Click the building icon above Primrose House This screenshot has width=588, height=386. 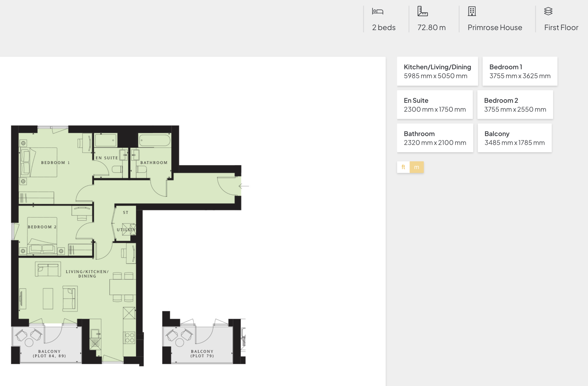(472, 11)
